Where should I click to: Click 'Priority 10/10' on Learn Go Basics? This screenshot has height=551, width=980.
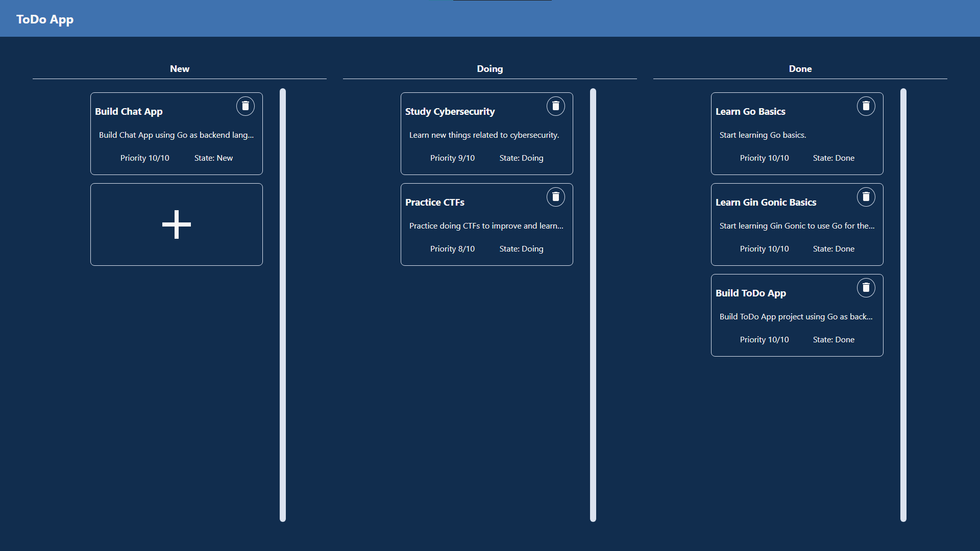coord(765,158)
